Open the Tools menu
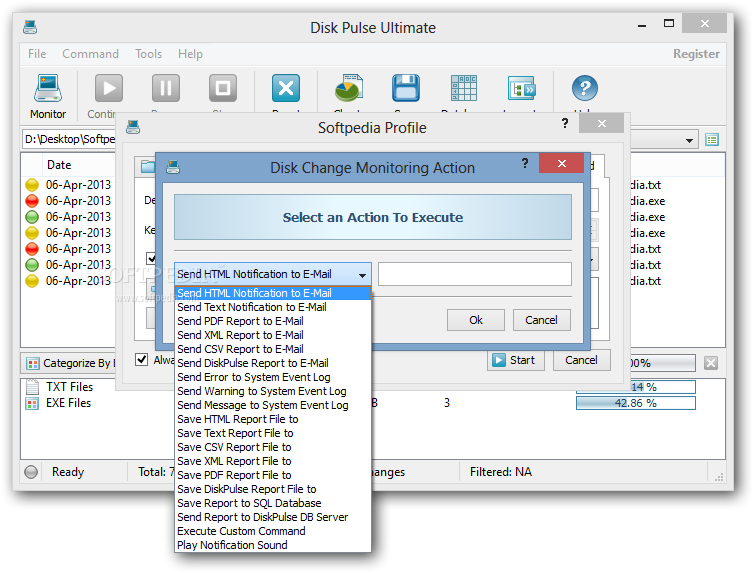 (x=149, y=54)
